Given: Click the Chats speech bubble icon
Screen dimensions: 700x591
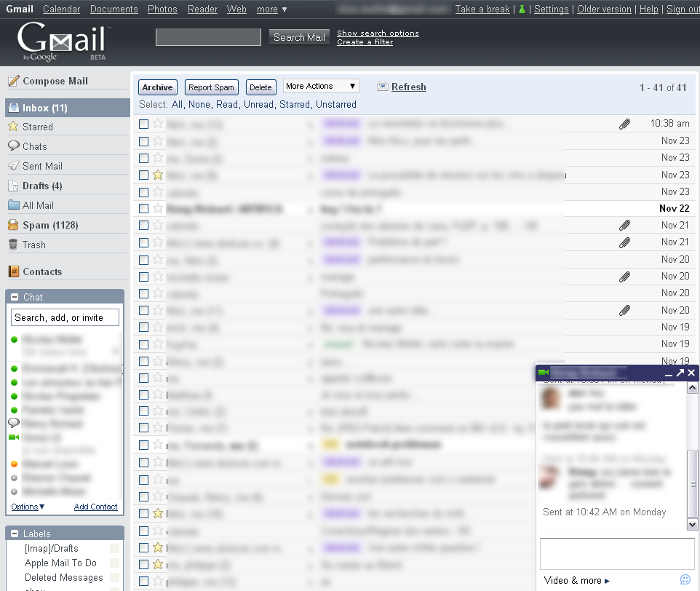Looking at the screenshot, I should (x=14, y=146).
